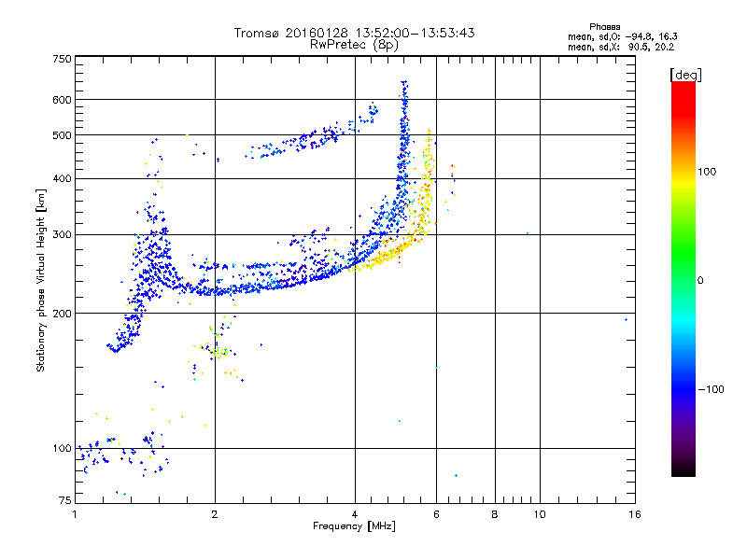Screen dimensions: 747x560
Task: Click the 'mean, sd,X: 90.5, 20.2' line
Action: [621, 48]
